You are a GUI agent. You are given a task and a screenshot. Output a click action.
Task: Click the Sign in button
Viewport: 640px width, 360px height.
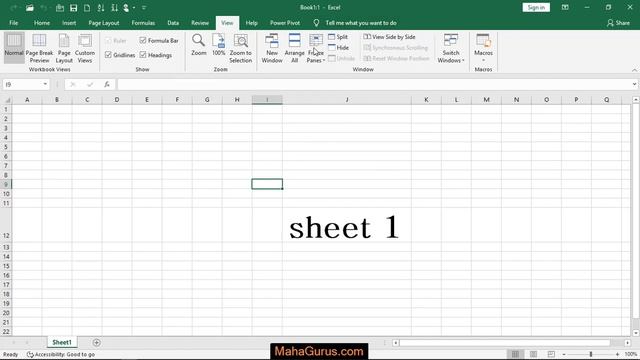click(x=536, y=8)
